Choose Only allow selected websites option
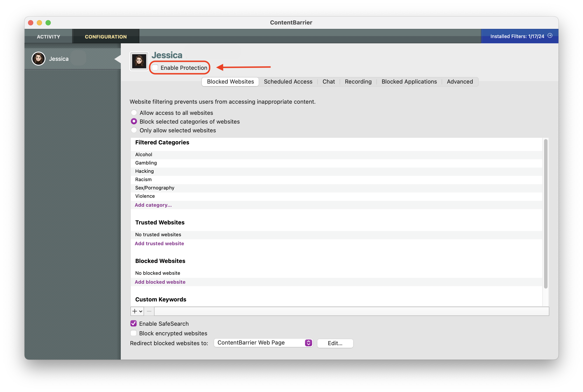The height and width of the screenshot is (392, 583). (134, 130)
